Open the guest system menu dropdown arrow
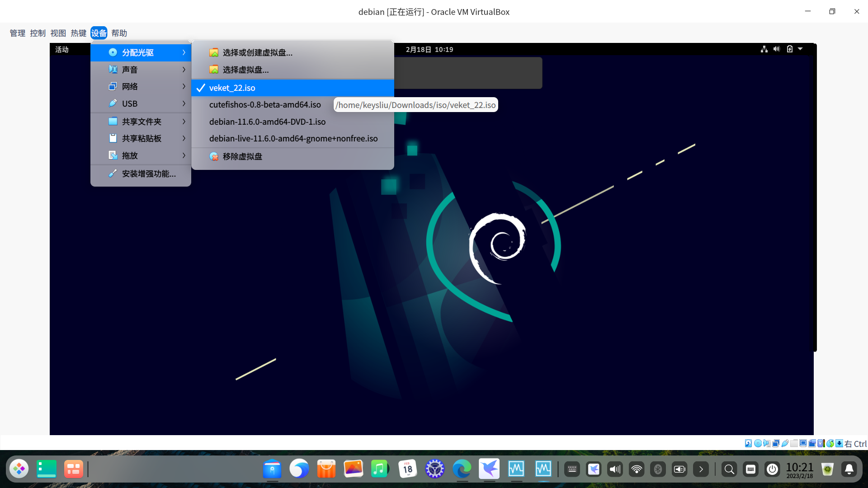 click(x=800, y=49)
